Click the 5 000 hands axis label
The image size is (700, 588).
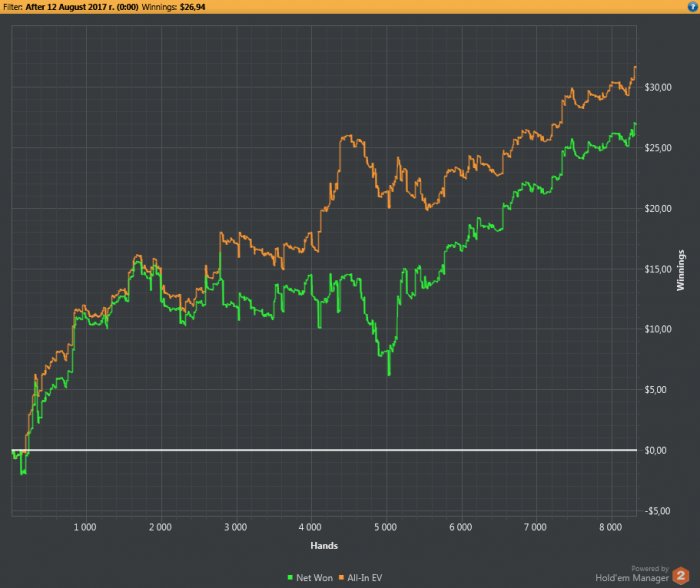(385, 527)
